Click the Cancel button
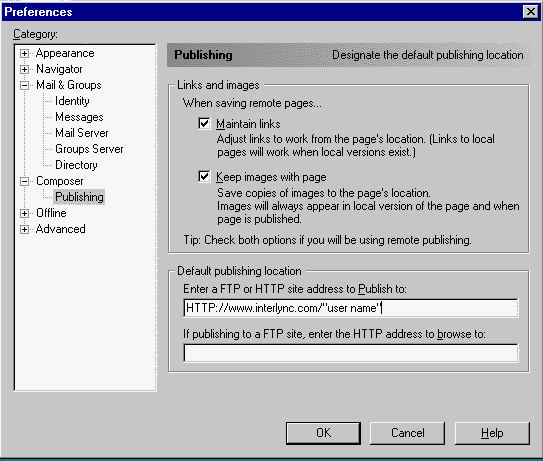The width and height of the screenshot is (543, 461). tap(408, 433)
